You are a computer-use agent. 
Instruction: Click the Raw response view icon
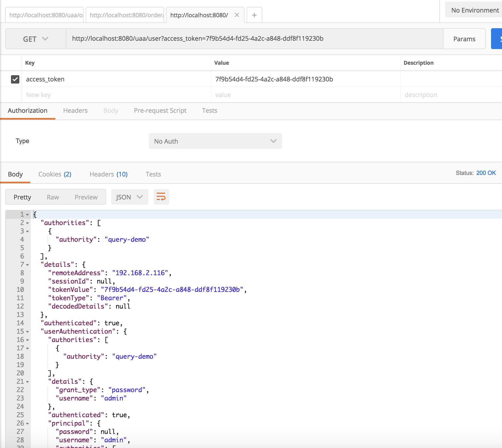[x=52, y=197]
